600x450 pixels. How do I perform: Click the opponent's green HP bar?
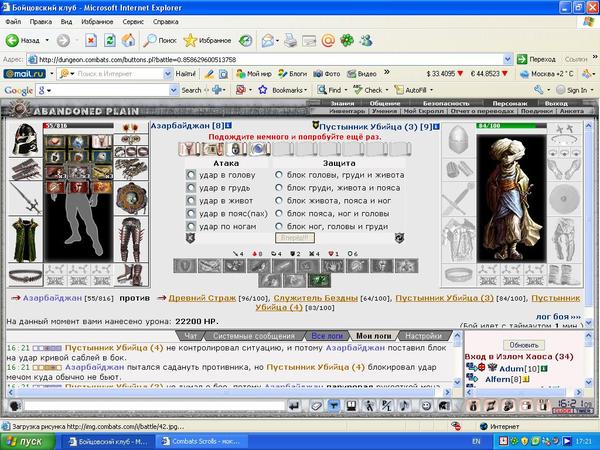click(x=512, y=126)
